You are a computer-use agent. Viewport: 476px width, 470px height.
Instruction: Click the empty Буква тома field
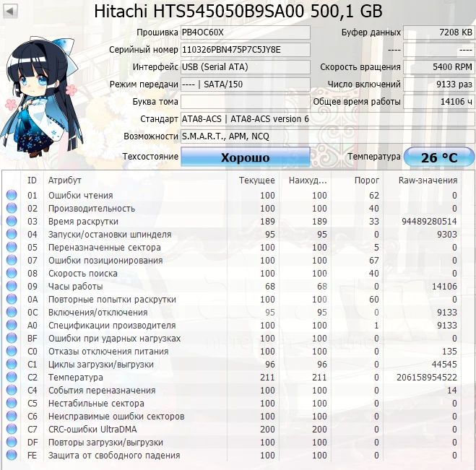click(x=246, y=102)
